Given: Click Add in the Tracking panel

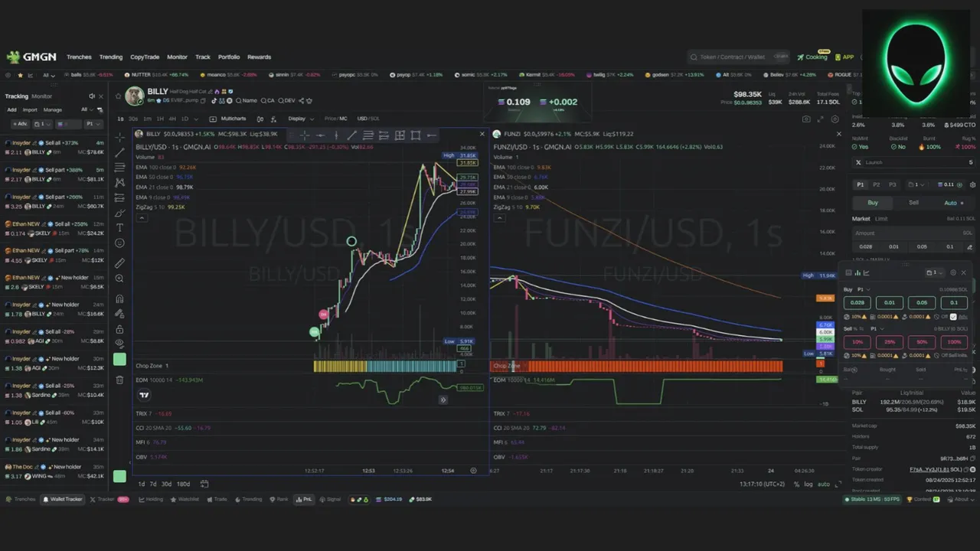Looking at the screenshot, I should (11, 109).
